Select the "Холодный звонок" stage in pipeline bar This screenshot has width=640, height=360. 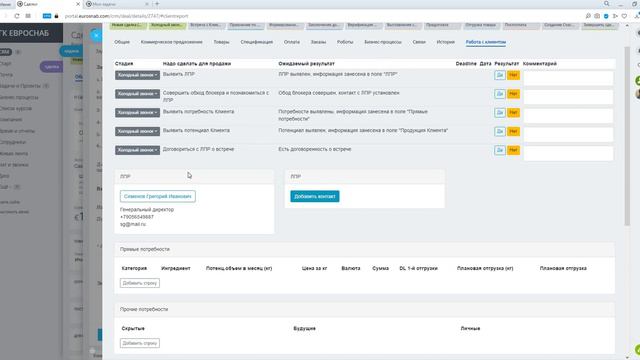click(x=167, y=25)
